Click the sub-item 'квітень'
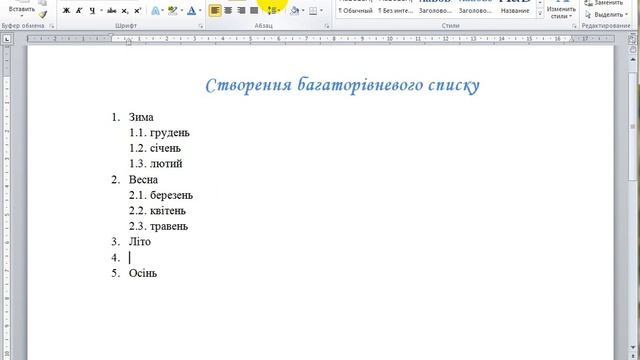Screen dimensions: 640x360 168,211
